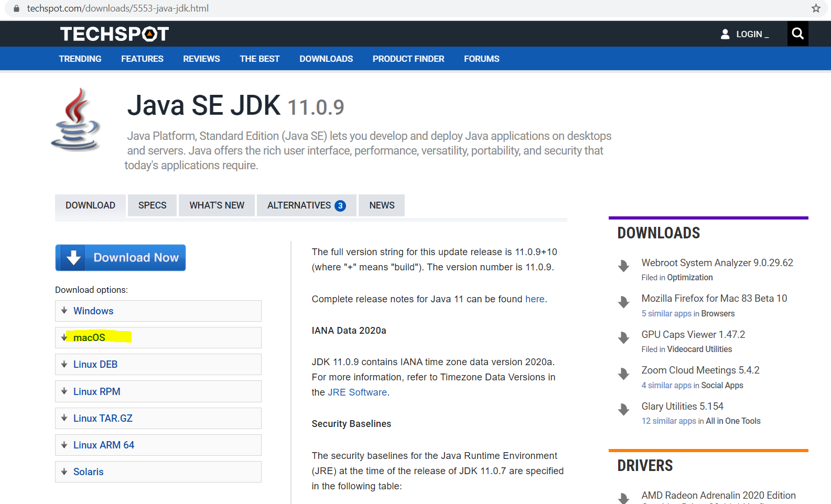This screenshot has height=504, width=831.
Task: Navigate to Downloads in the top nav
Action: (326, 59)
